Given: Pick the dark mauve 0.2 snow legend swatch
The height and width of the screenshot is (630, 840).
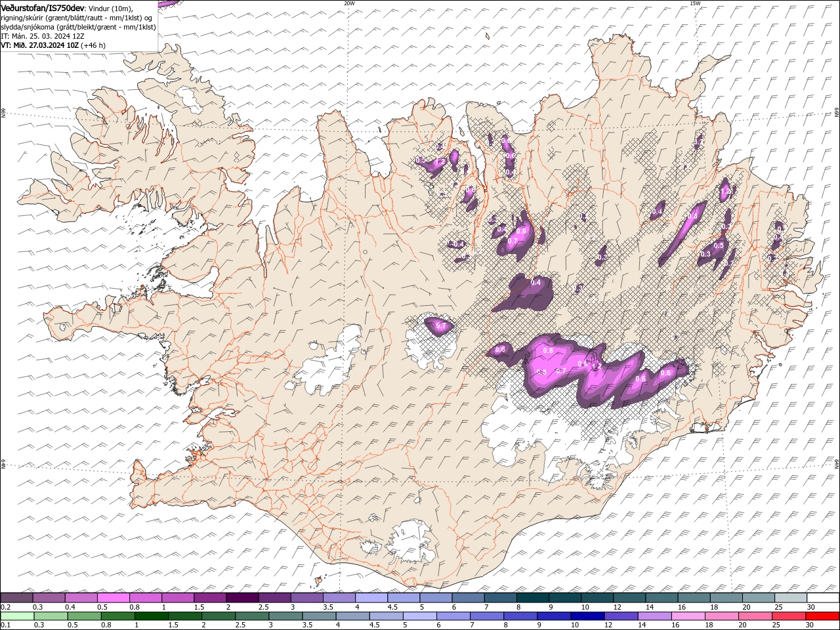Looking at the screenshot, I should (x=17, y=598).
